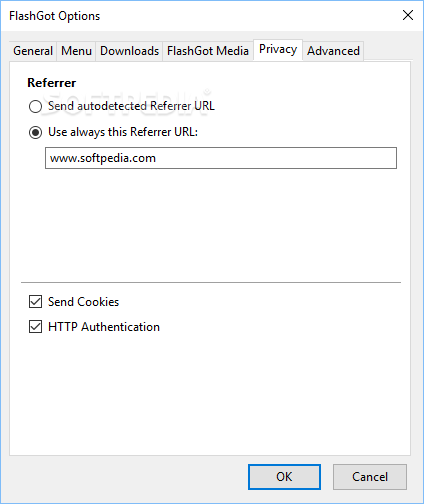Viewport: 424px width, 504px height.
Task: Select the Send autodetected Referrer URL radio button
Action: point(35,107)
